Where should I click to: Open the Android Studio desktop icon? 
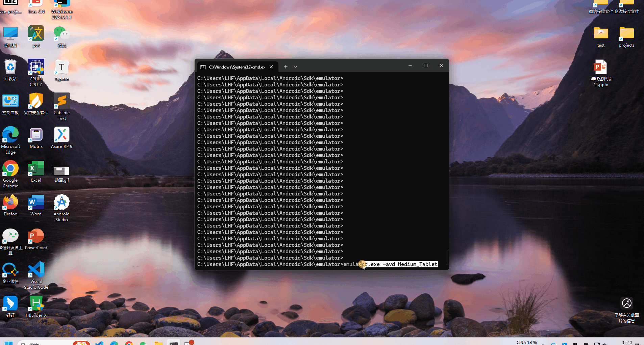tap(61, 203)
